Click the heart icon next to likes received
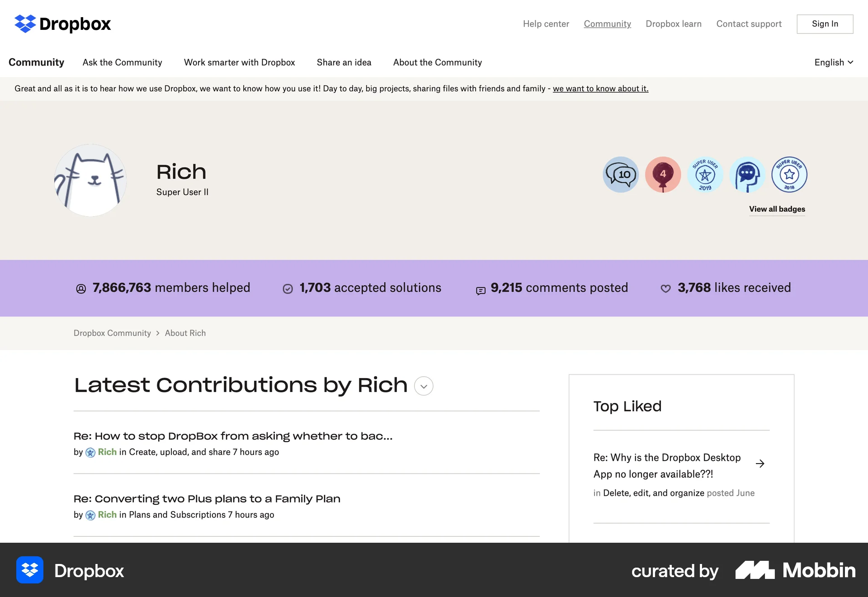Viewport: 868px width, 597px height. pos(665,289)
